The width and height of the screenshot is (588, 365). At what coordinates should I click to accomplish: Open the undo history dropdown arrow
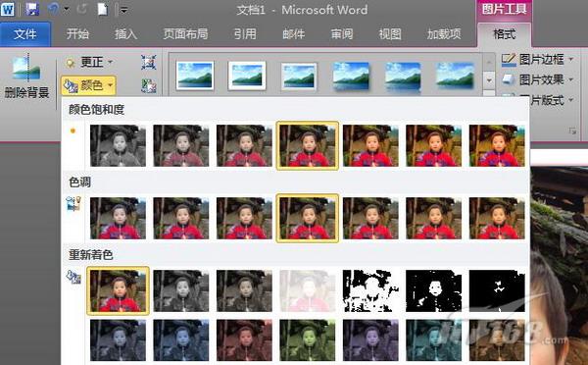(x=67, y=9)
